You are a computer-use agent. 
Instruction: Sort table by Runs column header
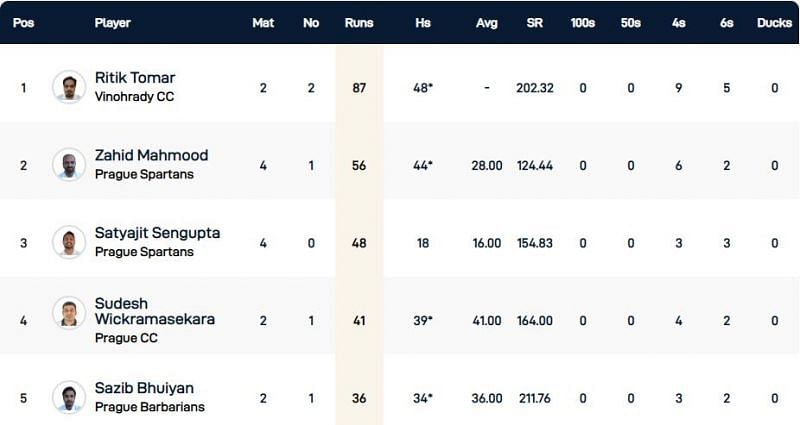click(x=358, y=22)
